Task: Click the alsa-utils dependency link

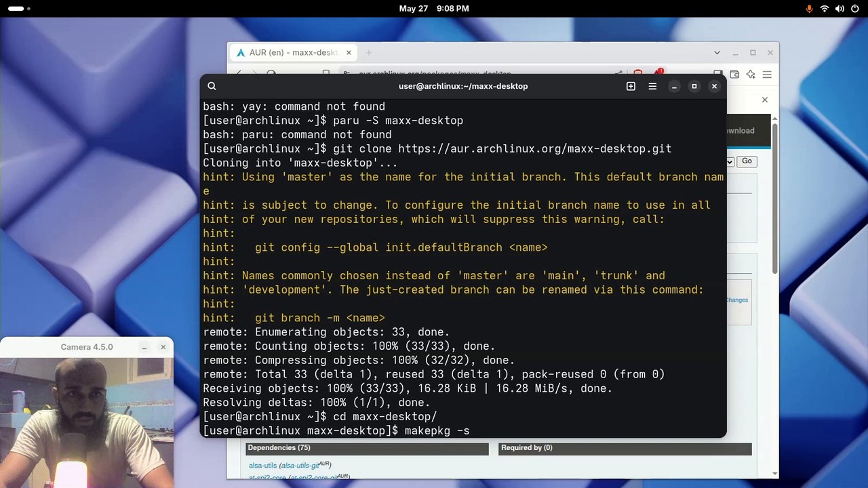Action: coord(262,466)
